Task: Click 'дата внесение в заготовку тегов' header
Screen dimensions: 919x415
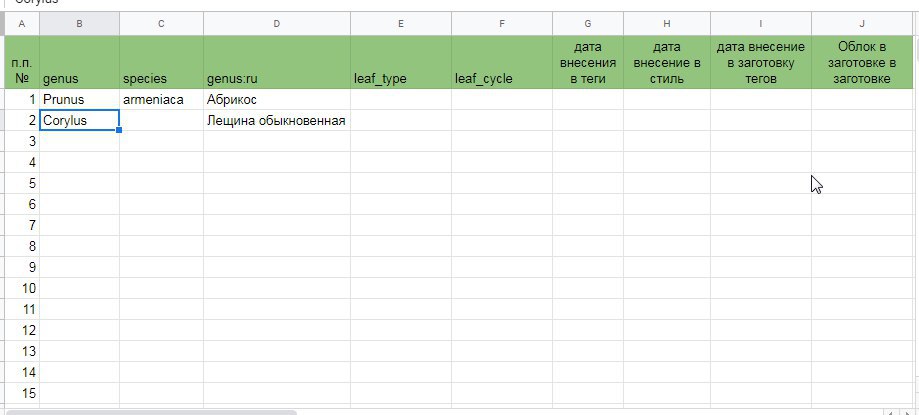Action: pos(761,62)
